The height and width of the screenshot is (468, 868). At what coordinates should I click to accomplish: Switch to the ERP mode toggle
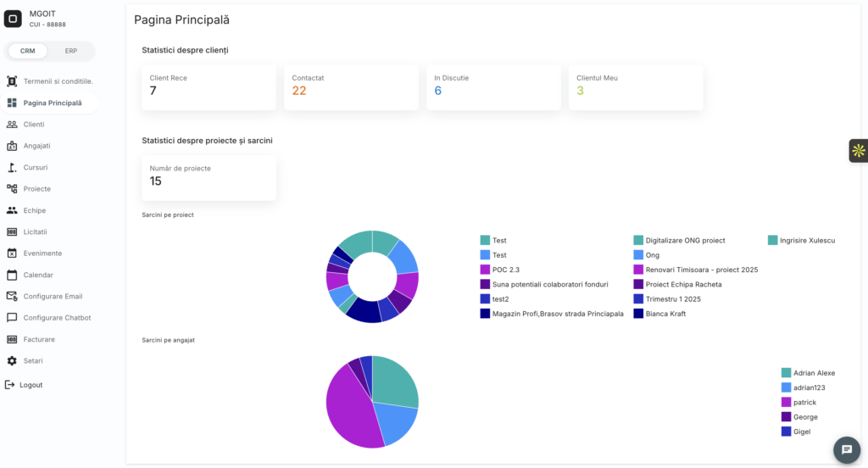tap(71, 51)
